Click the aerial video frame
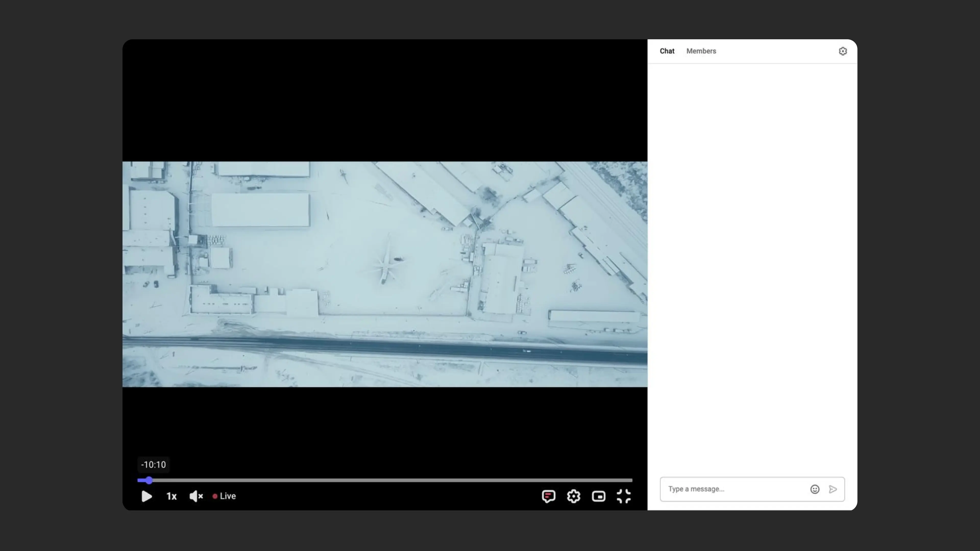This screenshot has width=980, height=551. (x=385, y=274)
